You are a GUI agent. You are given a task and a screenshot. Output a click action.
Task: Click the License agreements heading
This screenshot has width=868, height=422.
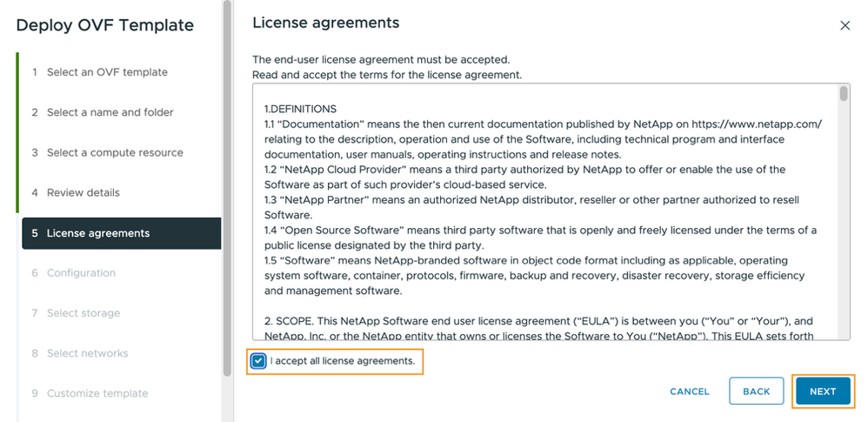(x=325, y=23)
